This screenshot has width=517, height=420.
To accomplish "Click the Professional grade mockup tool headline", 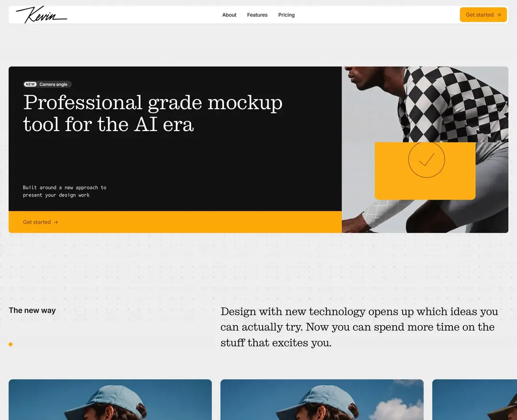I will pyautogui.click(x=153, y=113).
